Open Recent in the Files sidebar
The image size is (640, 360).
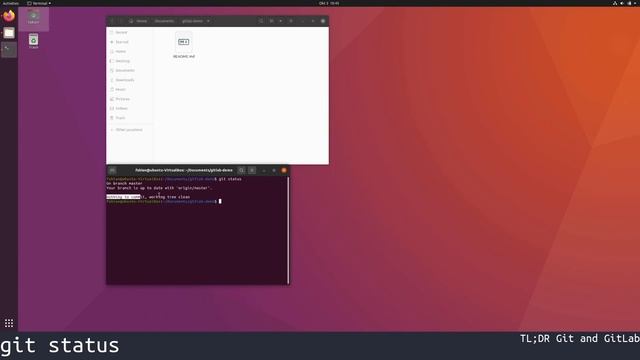pyautogui.click(x=121, y=32)
